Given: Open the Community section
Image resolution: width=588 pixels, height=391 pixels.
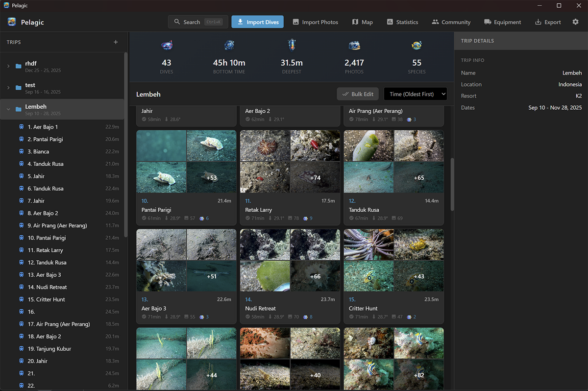Looking at the screenshot, I should [451, 22].
